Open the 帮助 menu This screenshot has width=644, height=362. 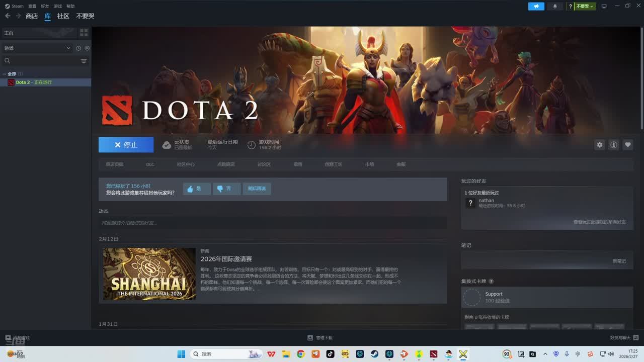point(70,6)
